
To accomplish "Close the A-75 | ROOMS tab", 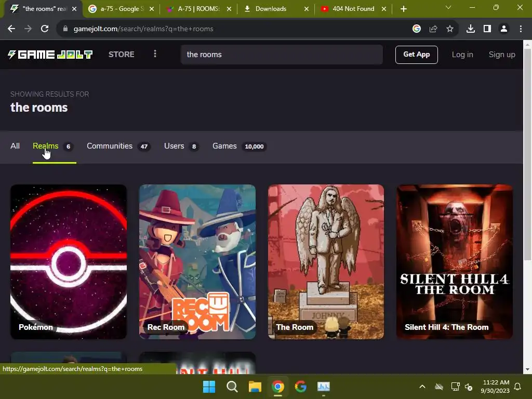I will pos(229,9).
